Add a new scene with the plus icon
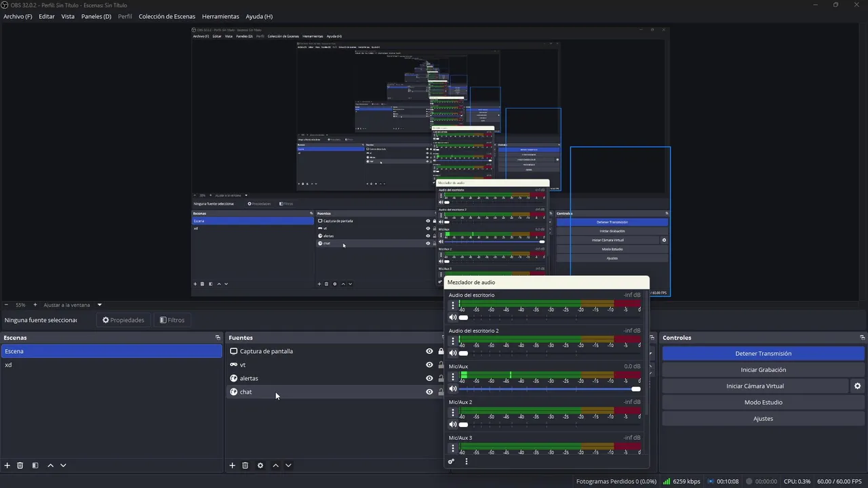 tap(7, 466)
